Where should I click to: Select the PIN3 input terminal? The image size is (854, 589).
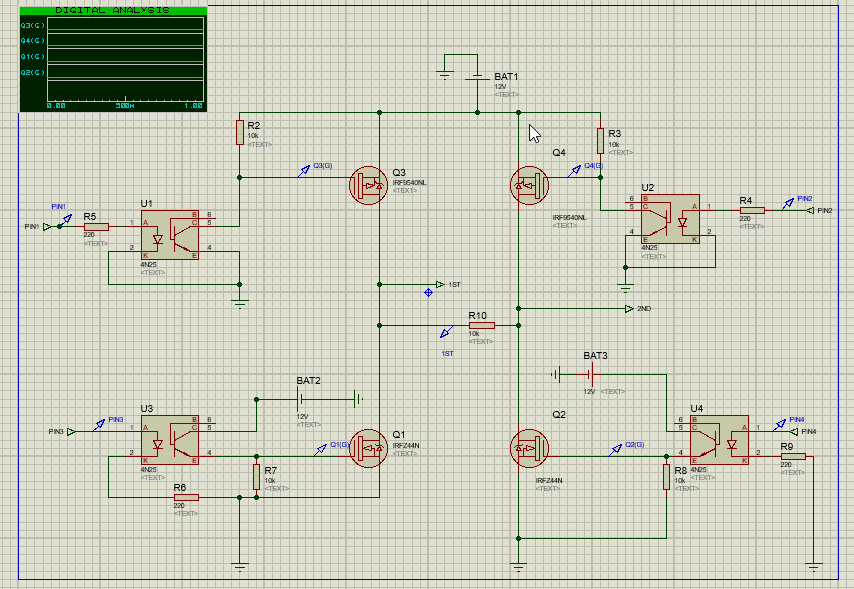coord(71,432)
